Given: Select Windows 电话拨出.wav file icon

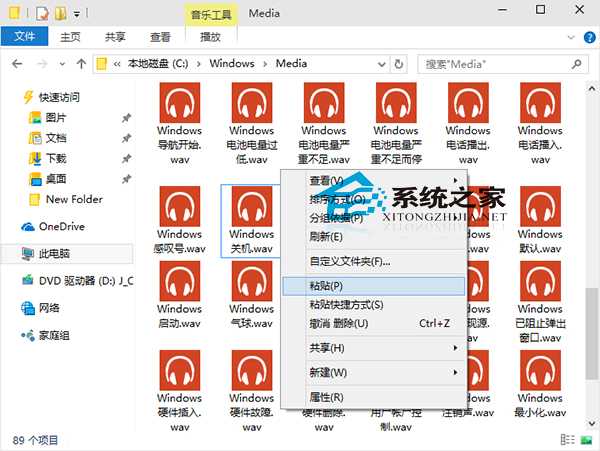Looking at the screenshot, I should point(468,103).
